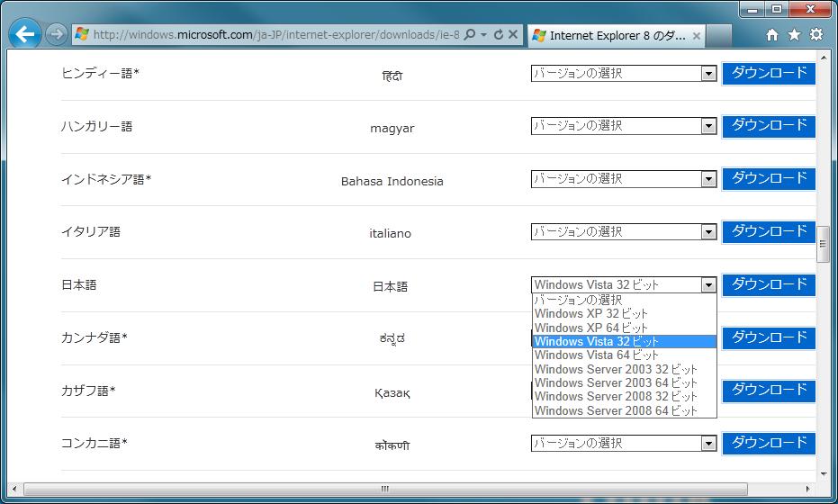Viewport: 838px width, 504px height.
Task: Click the italiano text
Action: click(x=390, y=234)
